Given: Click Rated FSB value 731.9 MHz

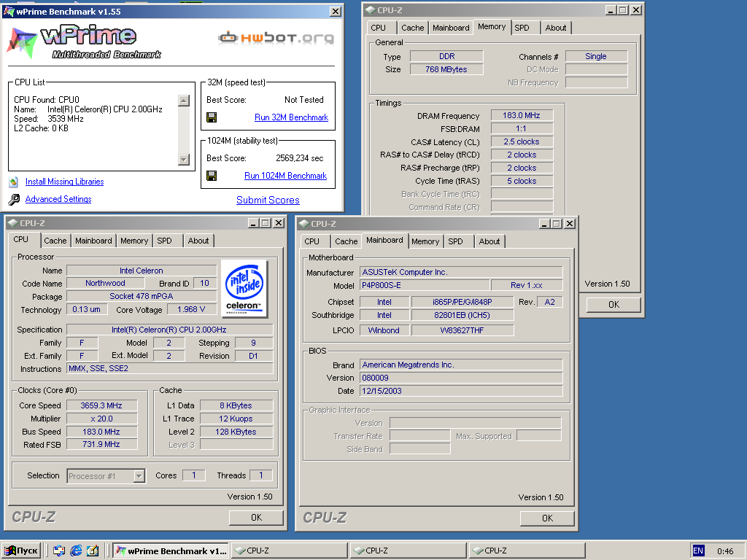Looking at the screenshot, I should tap(101, 444).
